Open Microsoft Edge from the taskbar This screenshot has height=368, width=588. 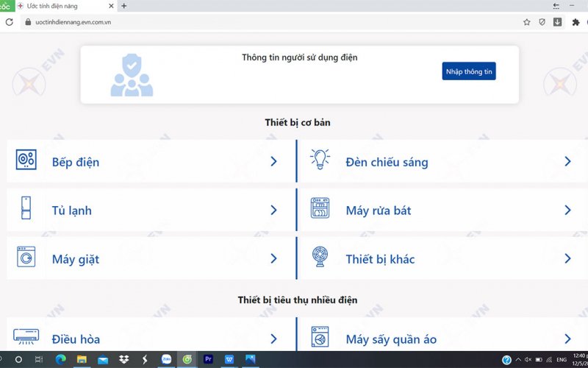tap(61, 359)
